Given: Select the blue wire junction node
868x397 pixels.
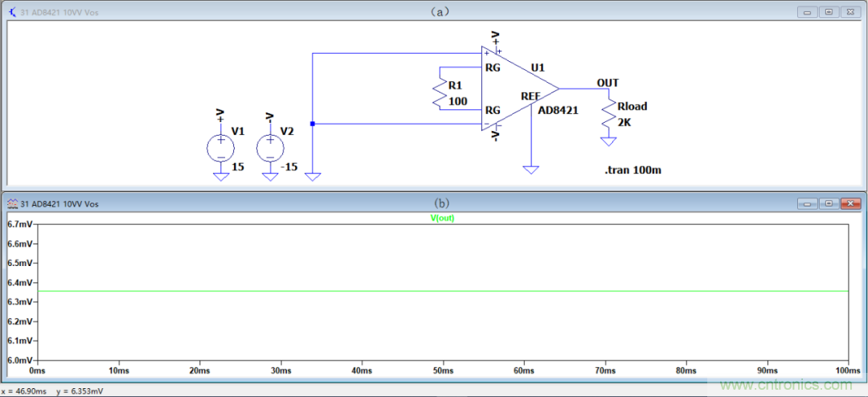Looking at the screenshot, I should tap(313, 124).
